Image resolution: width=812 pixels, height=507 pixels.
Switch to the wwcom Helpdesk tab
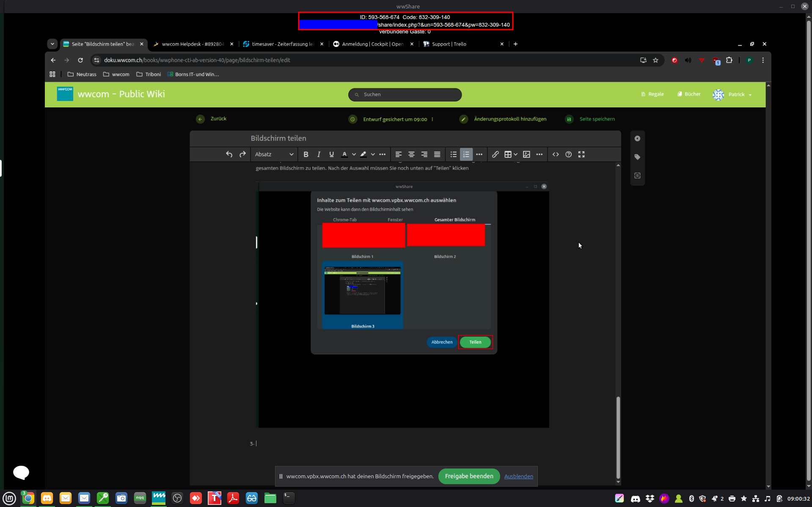click(x=193, y=44)
